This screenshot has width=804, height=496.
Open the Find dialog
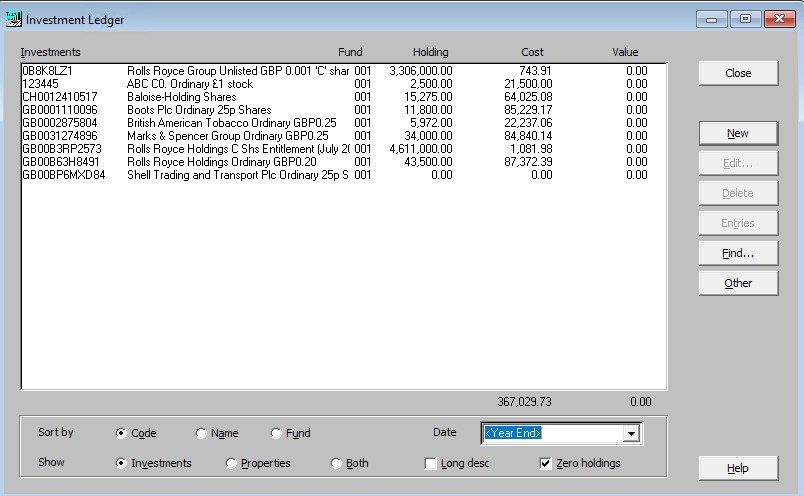pos(738,253)
